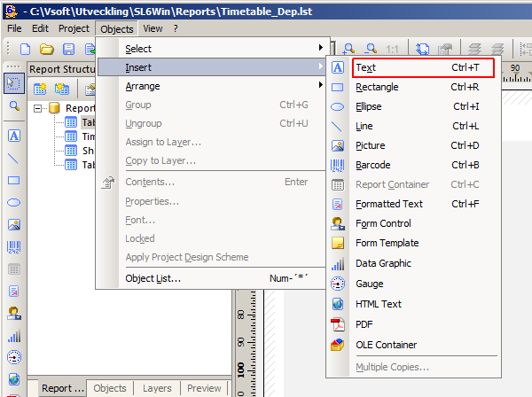532x397 pixels.
Task: Choose Insert Barcode
Action: tap(413, 165)
